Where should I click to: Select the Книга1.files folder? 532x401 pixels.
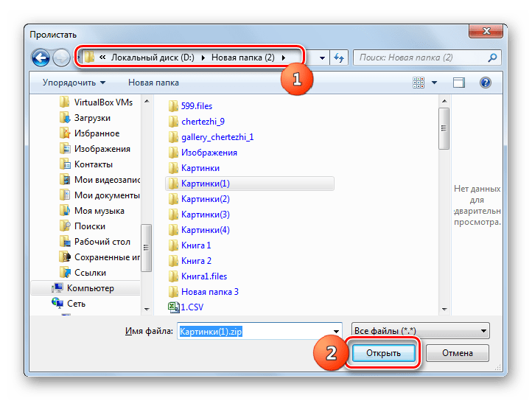tap(197, 276)
